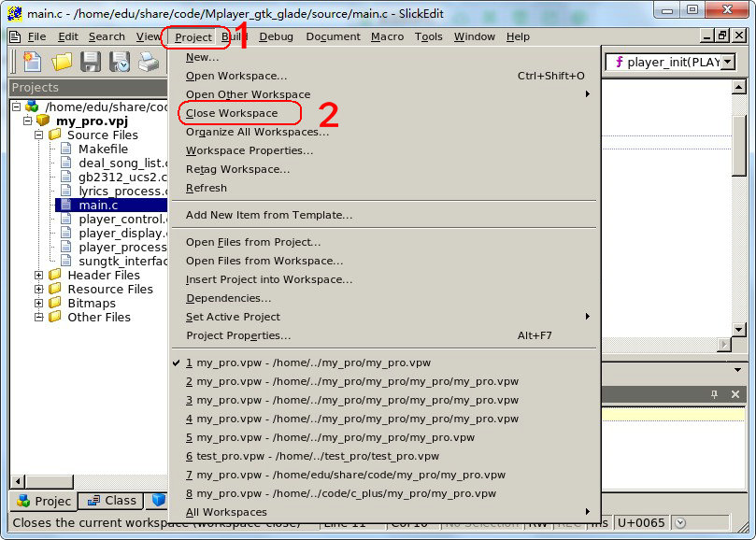
Task: Click the my_pro.vpj project box icon
Action: [x=43, y=121]
